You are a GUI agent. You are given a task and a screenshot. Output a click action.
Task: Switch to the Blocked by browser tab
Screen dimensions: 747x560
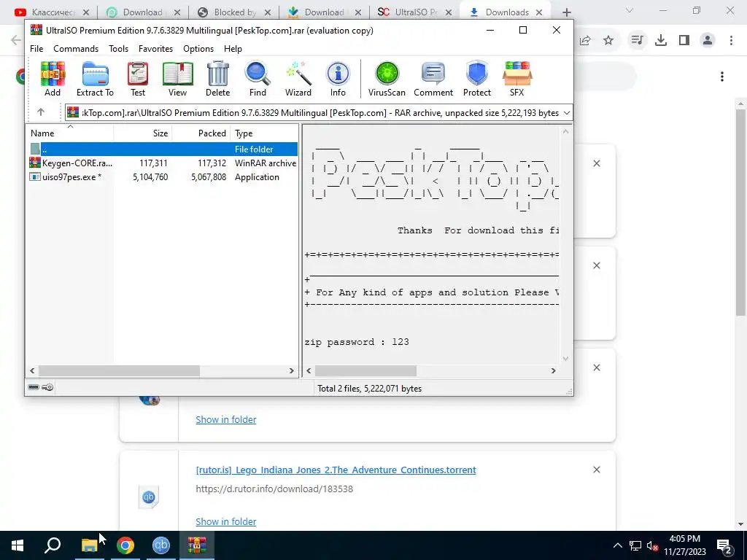click(x=233, y=12)
